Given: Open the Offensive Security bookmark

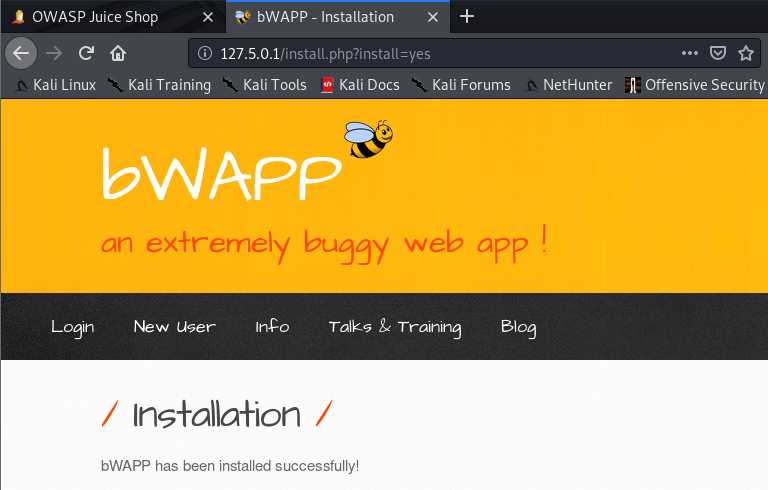Looking at the screenshot, I should [695, 85].
